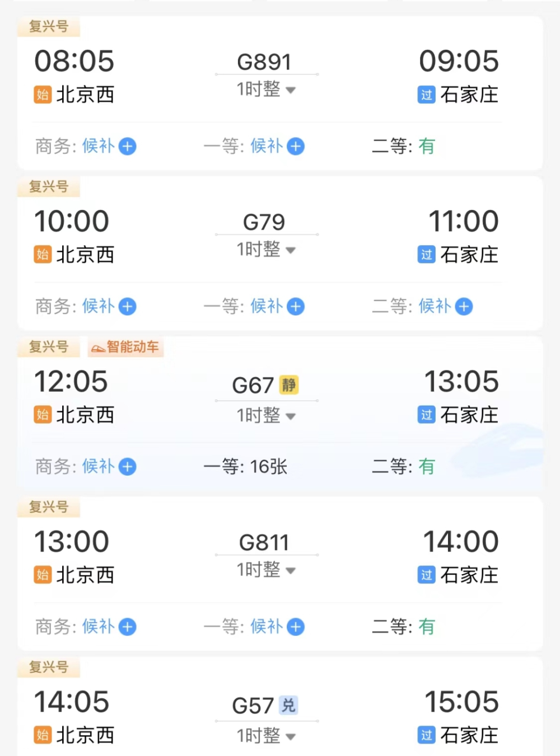Choose G811 二等 seat showing 有
This screenshot has width=560, height=756.
(x=426, y=627)
